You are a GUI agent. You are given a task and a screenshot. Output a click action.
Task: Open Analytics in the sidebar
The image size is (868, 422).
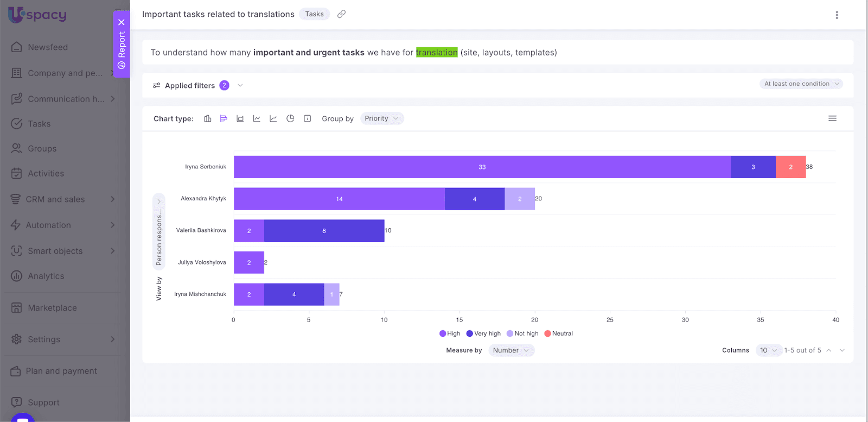[x=46, y=276]
